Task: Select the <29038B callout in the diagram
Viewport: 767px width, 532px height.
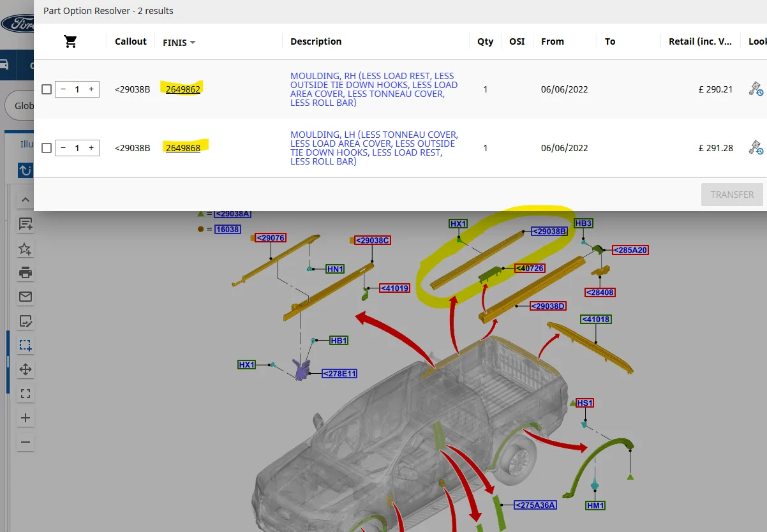Action: (x=549, y=232)
